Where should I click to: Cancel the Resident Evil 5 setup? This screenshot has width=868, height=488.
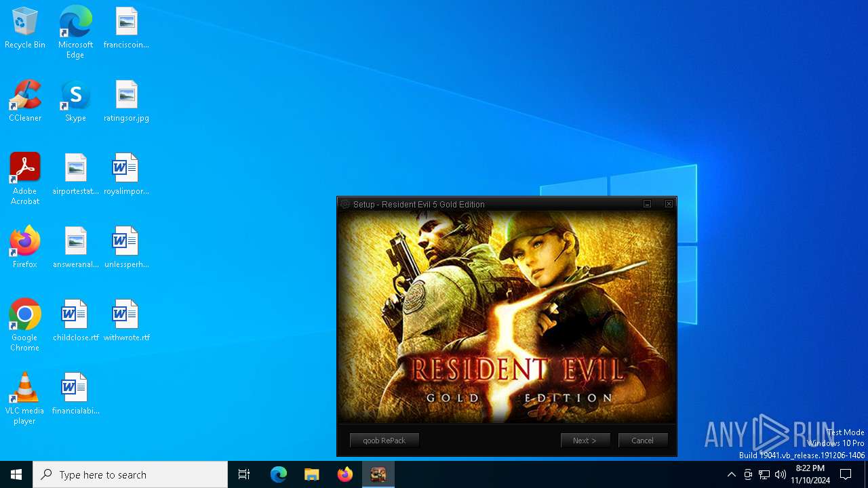click(643, 441)
